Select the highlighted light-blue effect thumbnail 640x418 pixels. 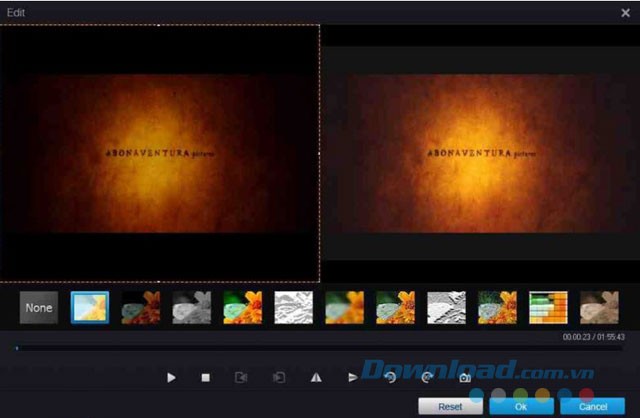pos(90,307)
